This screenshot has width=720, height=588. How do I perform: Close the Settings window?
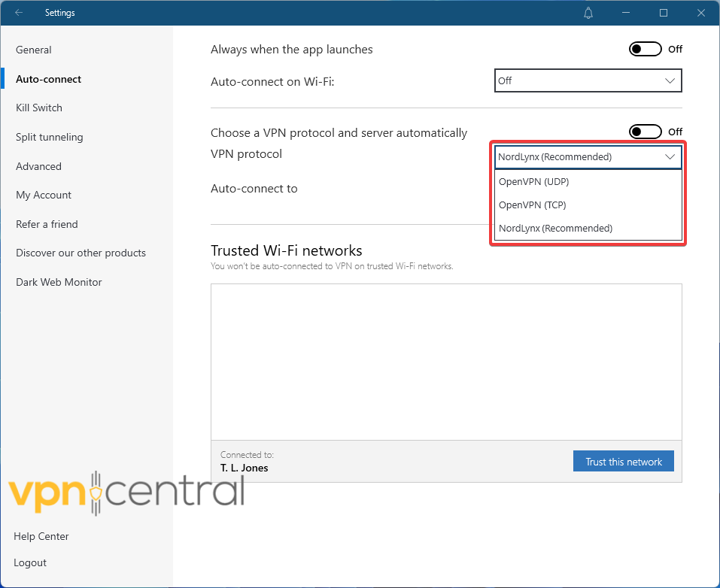pos(700,13)
